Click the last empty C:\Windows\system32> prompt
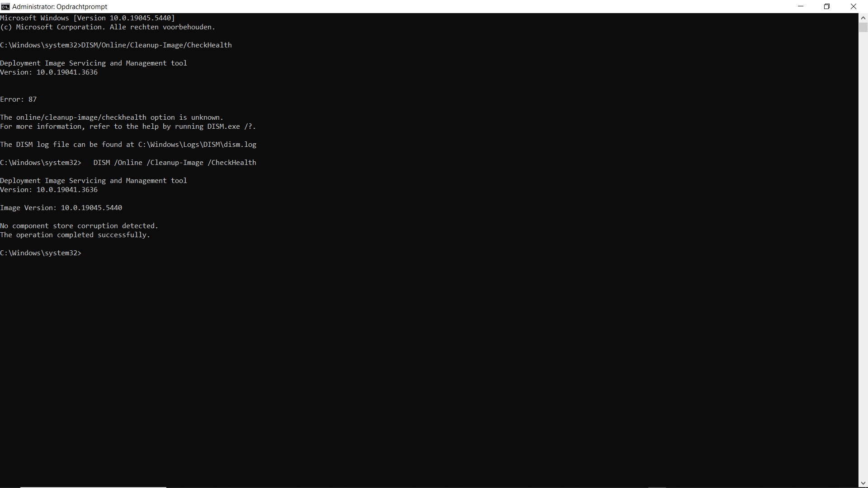868x488 pixels. point(41,253)
